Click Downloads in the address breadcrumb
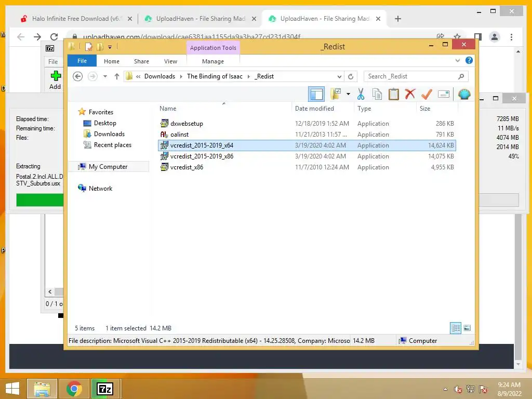This screenshot has height=399, width=532. click(160, 76)
